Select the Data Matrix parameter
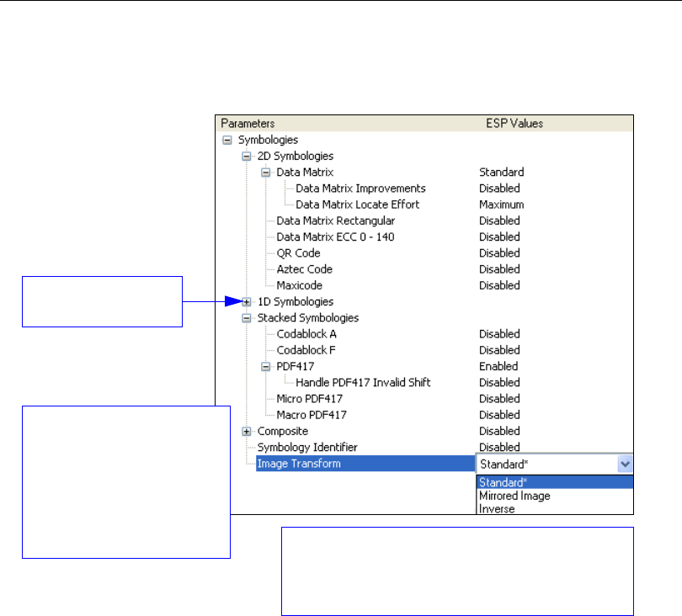The width and height of the screenshot is (682, 616). pyautogui.click(x=305, y=173)
